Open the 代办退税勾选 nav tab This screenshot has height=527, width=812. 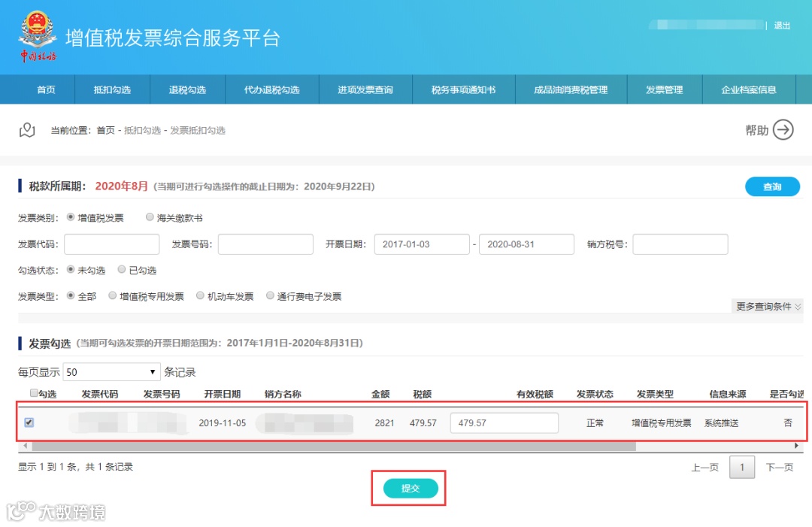pos(272,89)
